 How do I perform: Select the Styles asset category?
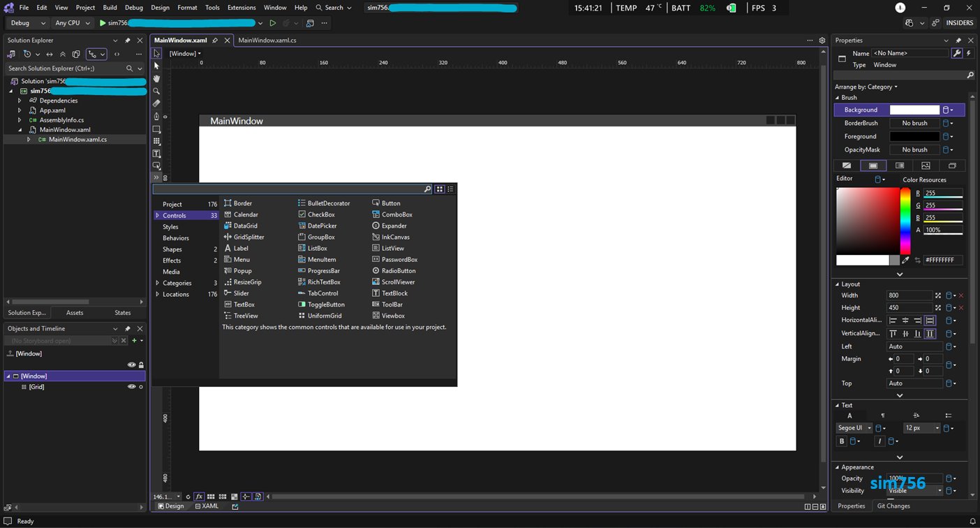click(x=170, y=227)
